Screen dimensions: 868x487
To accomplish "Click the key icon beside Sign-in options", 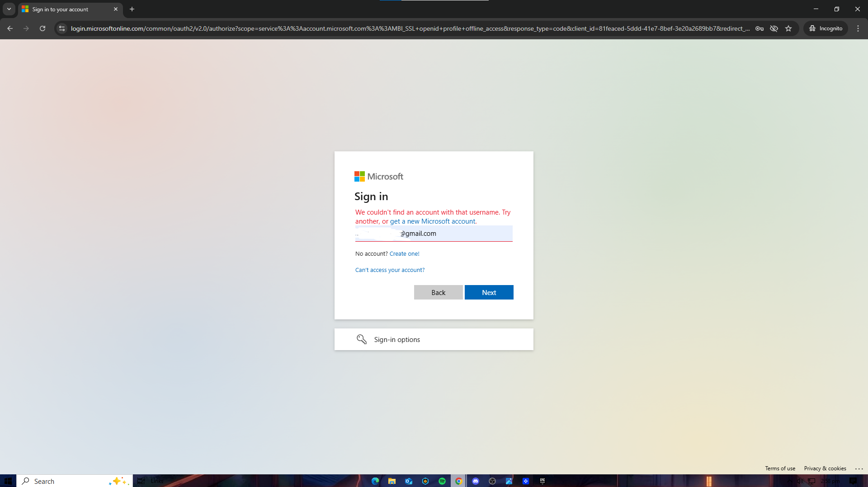I will coord(362,339).
